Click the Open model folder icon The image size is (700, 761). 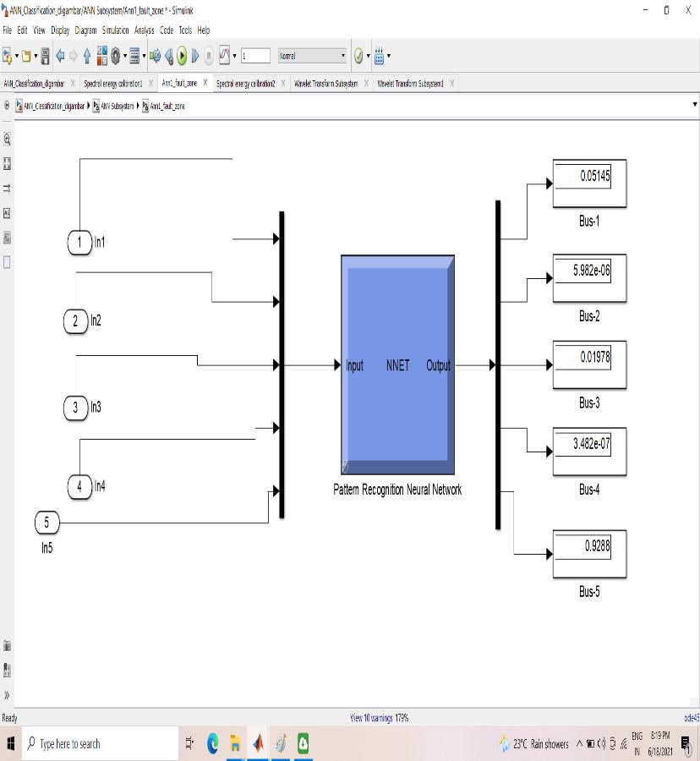pos(26,57)
